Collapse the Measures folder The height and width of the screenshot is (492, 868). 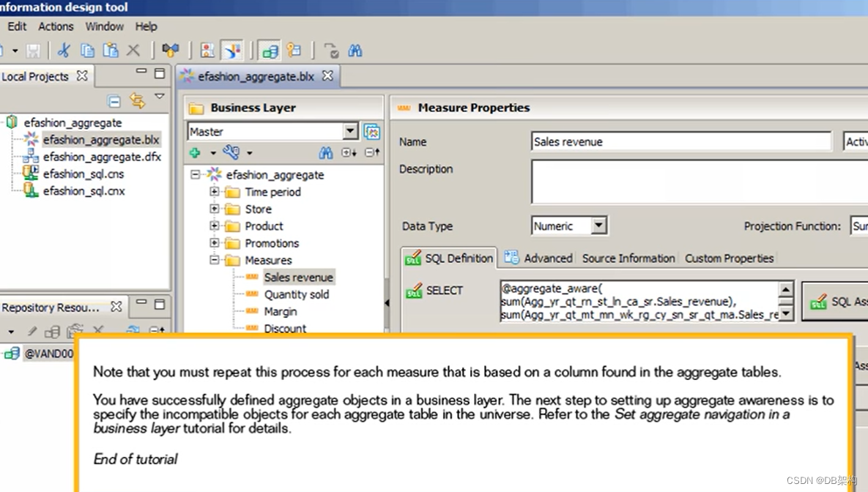[214, 260]
